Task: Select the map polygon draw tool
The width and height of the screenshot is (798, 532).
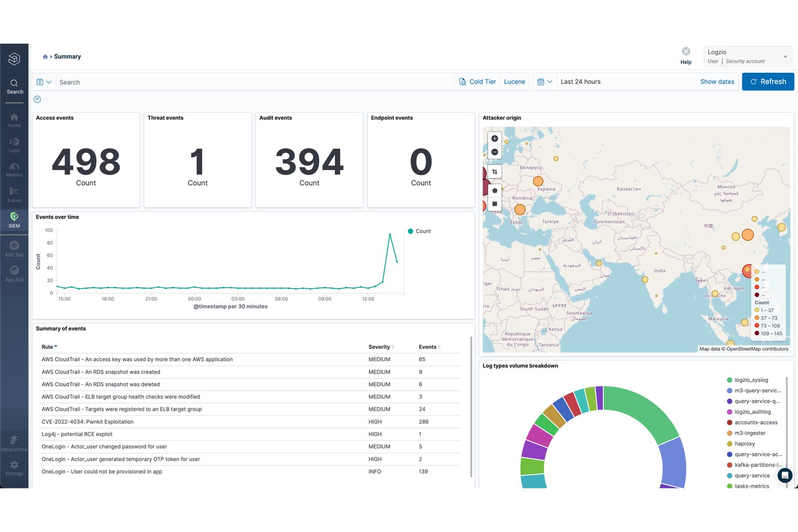Action: pos(494,190)
